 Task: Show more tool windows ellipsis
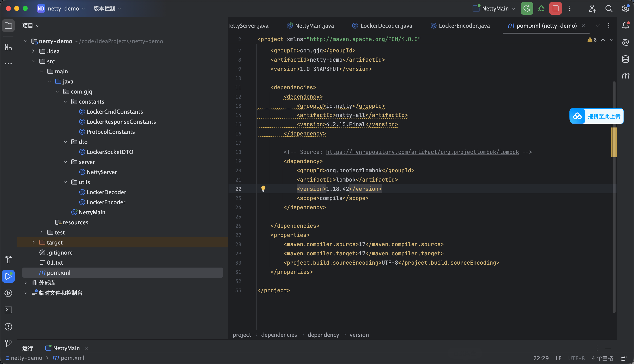[9, 64]
